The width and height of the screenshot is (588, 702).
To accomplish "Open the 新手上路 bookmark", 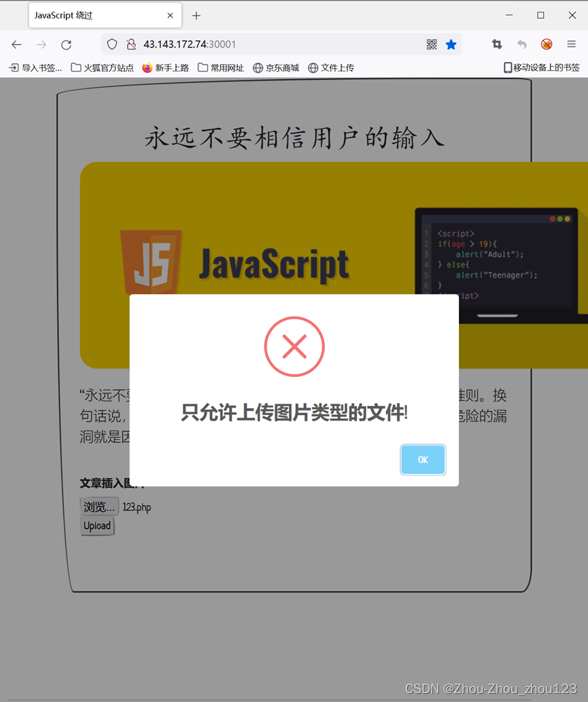I will (x=166, y=67).
